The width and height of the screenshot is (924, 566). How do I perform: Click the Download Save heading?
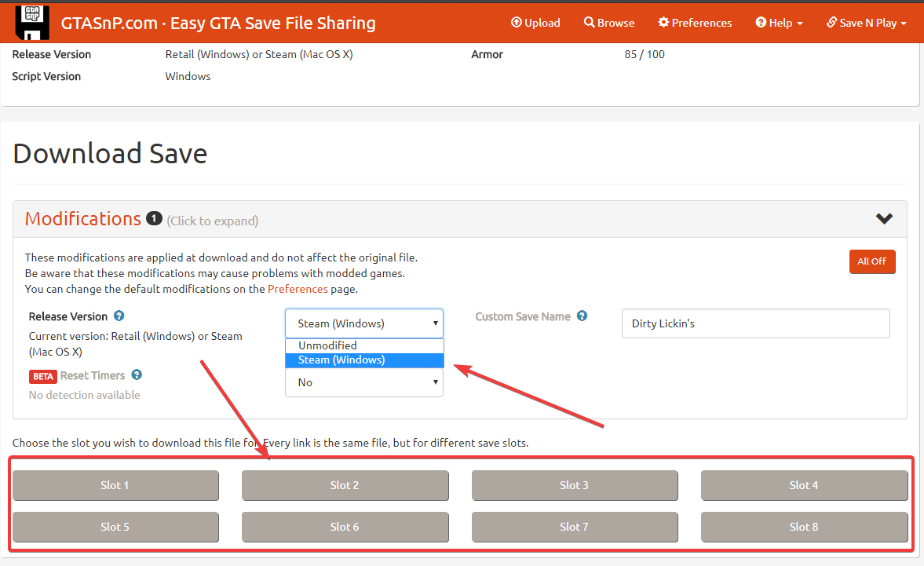coord(110,154)
